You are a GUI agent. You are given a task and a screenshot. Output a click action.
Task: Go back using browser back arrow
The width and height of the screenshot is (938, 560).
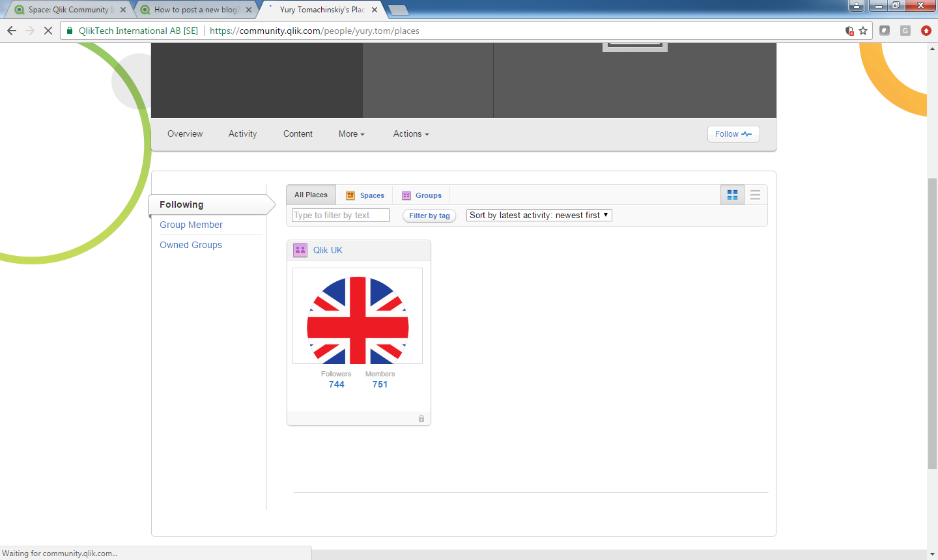point(12,31)
